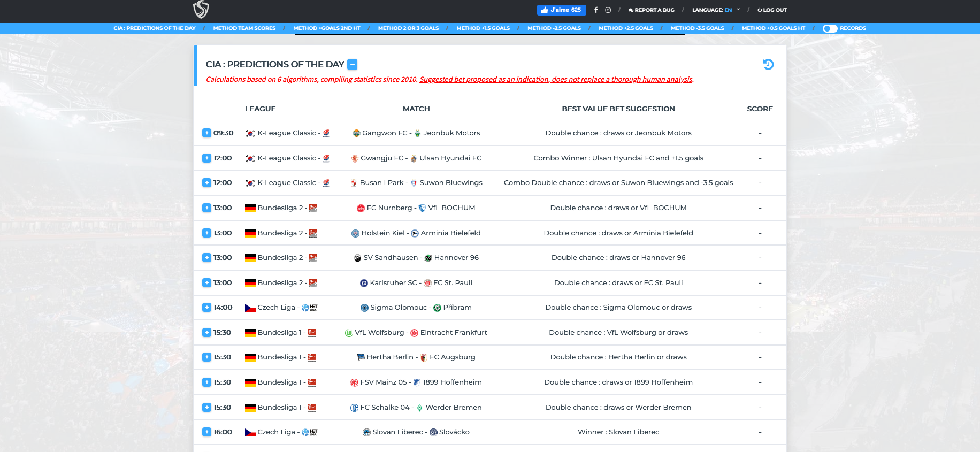980x452 pixels.
Task: Open Method -2.5 Goals tab
Action: point(554,28)
